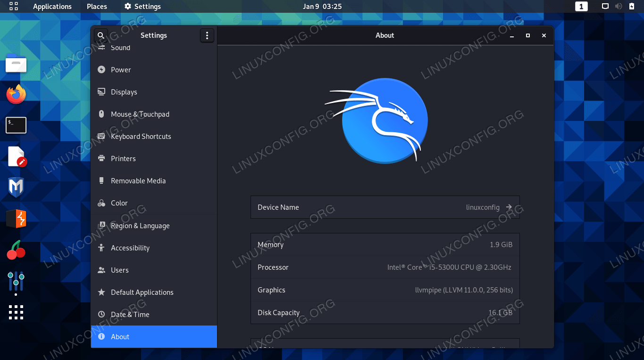Click the Processor value Intel Core i5-5300U
644x360 pixels.
tap(449, 267)
